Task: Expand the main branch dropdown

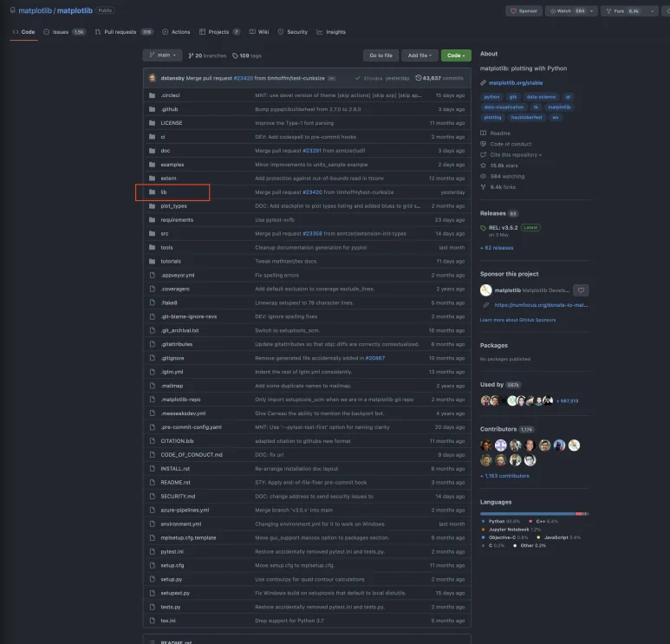Action: pos(163,55)
